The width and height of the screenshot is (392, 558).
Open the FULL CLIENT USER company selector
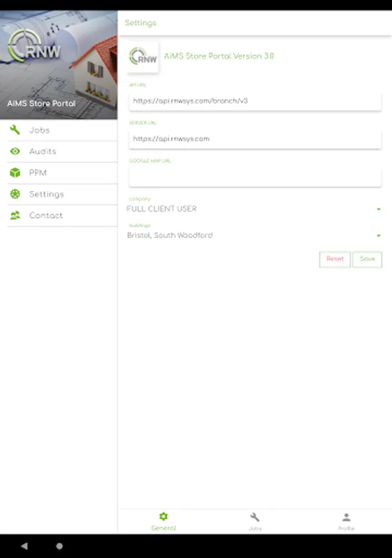[255, 208]
